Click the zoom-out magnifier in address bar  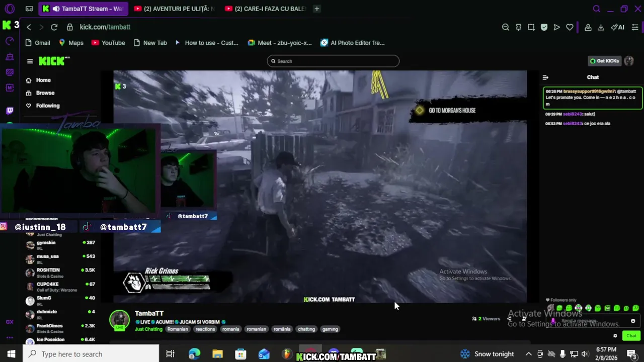[506, 27]
